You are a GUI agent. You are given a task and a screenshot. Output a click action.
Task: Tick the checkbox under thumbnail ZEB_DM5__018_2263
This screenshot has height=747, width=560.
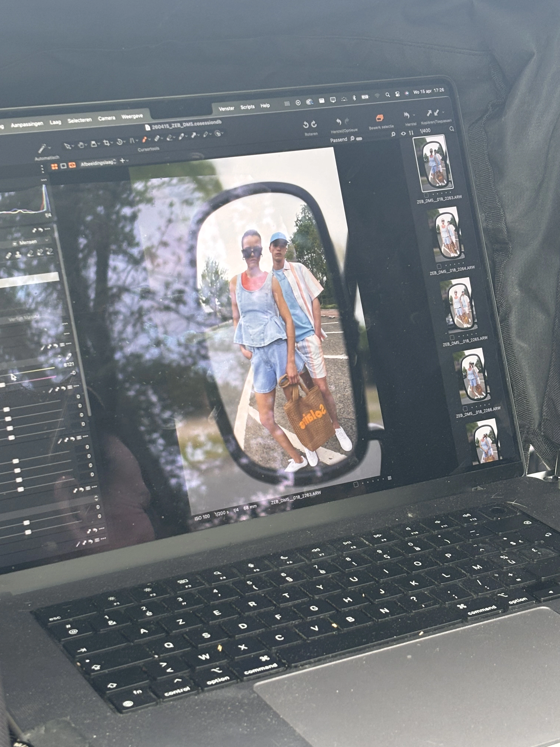[426, 195]
